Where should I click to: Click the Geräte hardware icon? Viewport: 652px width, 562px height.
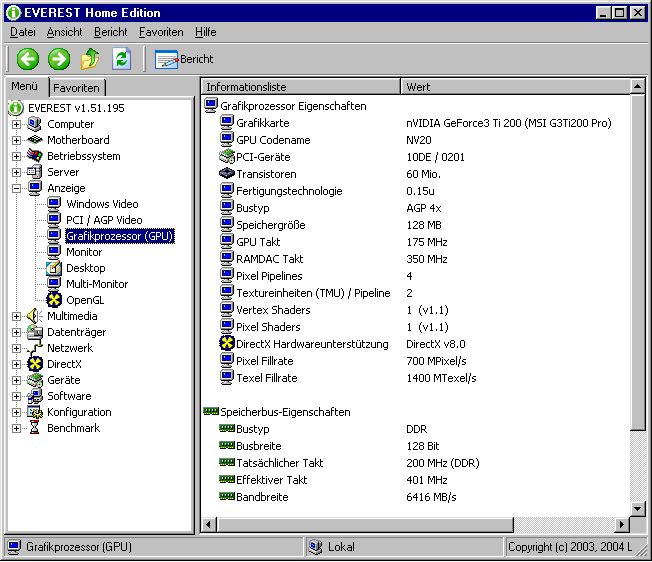point(35,380)
